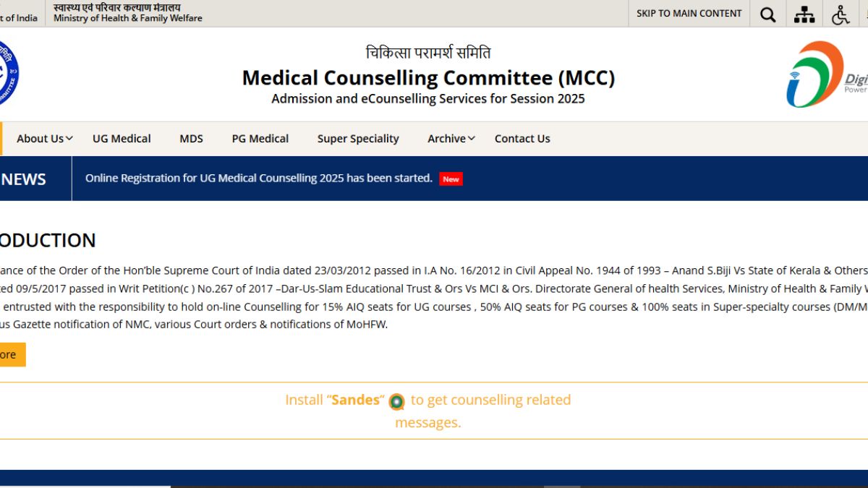Select the MCC circular logo emblem
The height and width of the screenshot is (488, 868).
[6, 72]
